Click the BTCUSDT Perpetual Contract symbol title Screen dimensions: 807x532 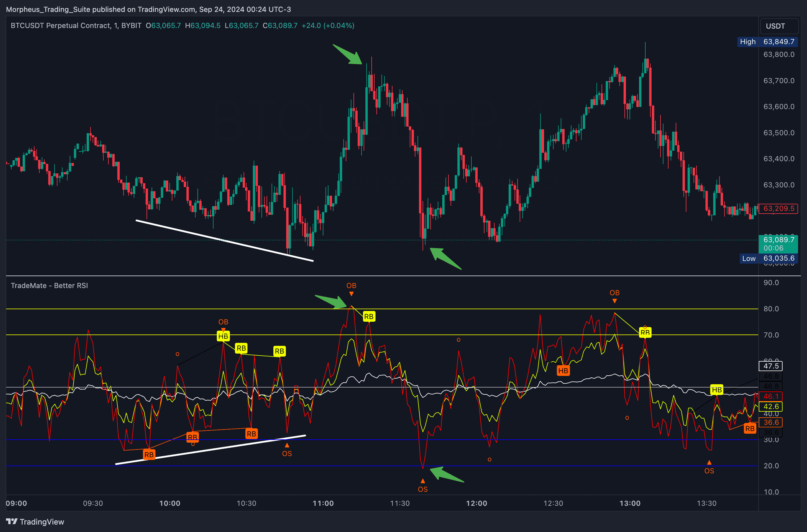[60, 25]
